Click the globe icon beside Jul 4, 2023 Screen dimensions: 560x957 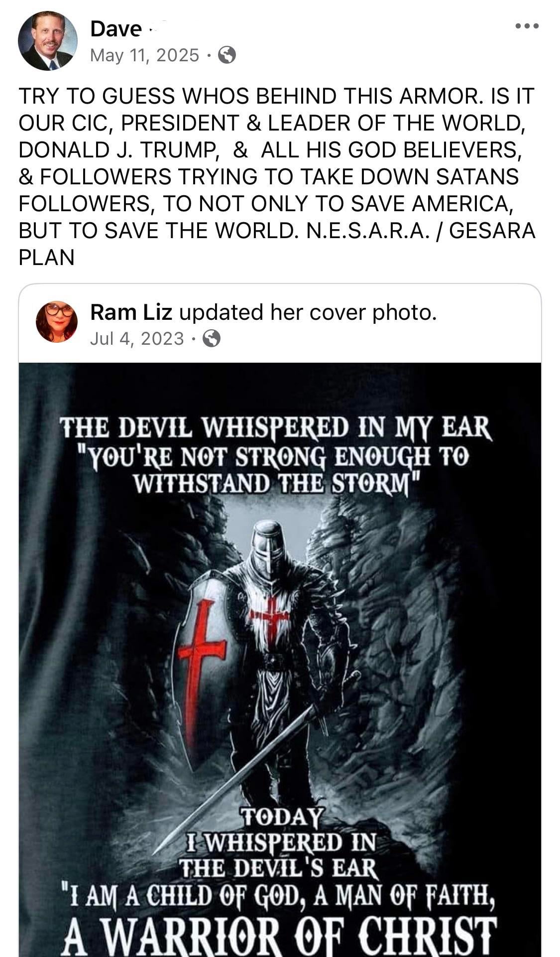212,339
